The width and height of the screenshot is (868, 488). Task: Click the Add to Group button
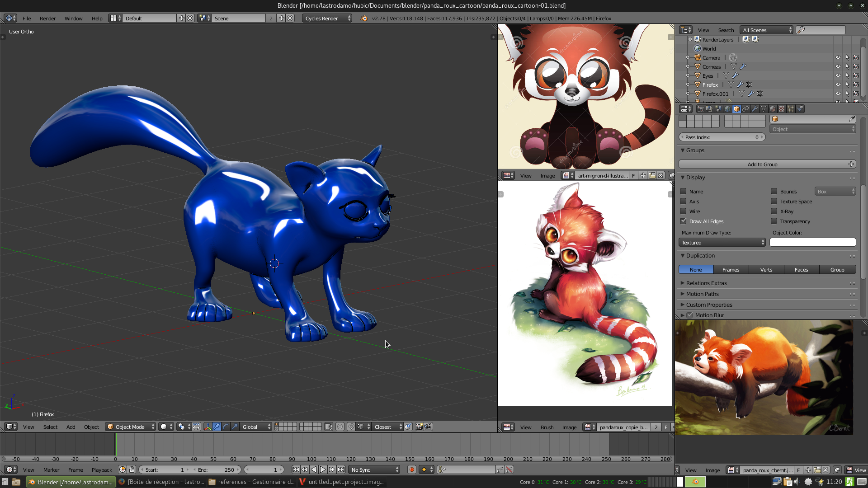(x=763, y=164)
